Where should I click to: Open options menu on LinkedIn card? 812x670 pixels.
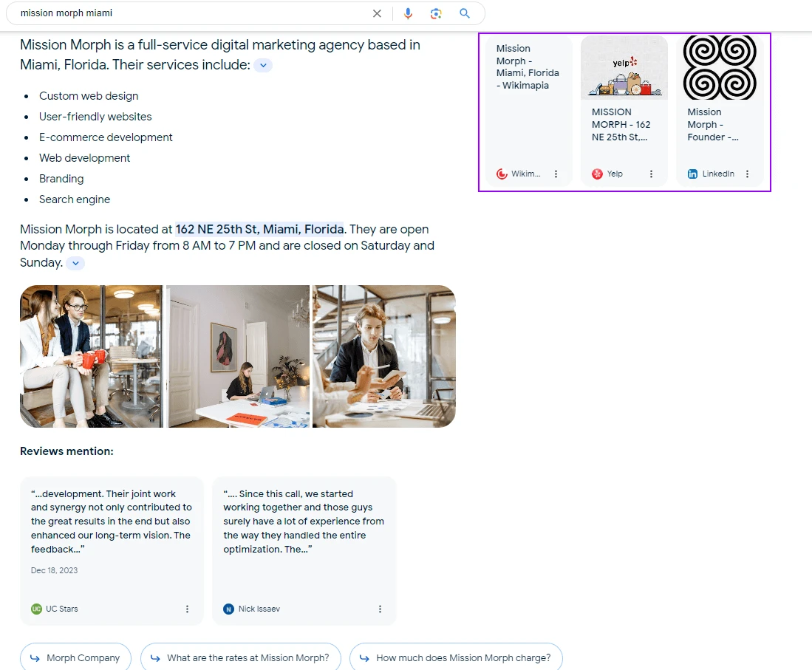747,174
